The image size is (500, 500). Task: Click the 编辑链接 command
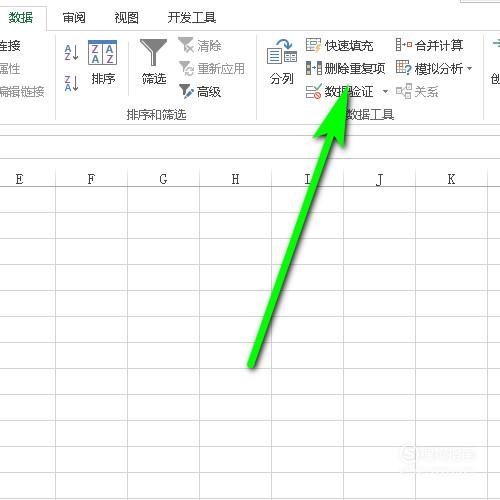point(22,91)
